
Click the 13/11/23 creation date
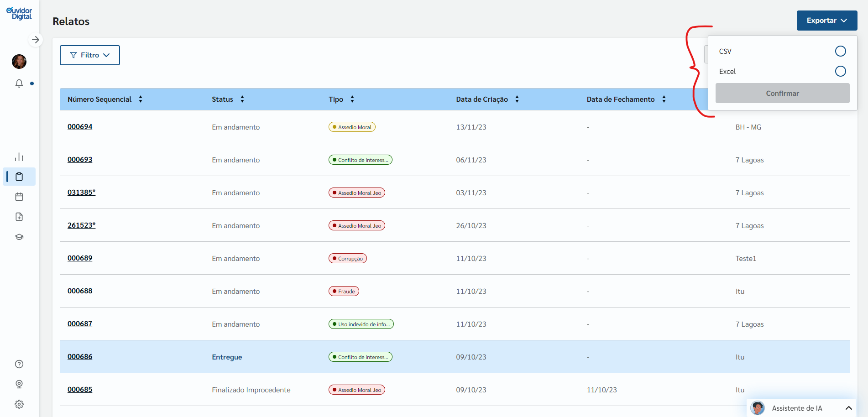[x=471, y=127]
